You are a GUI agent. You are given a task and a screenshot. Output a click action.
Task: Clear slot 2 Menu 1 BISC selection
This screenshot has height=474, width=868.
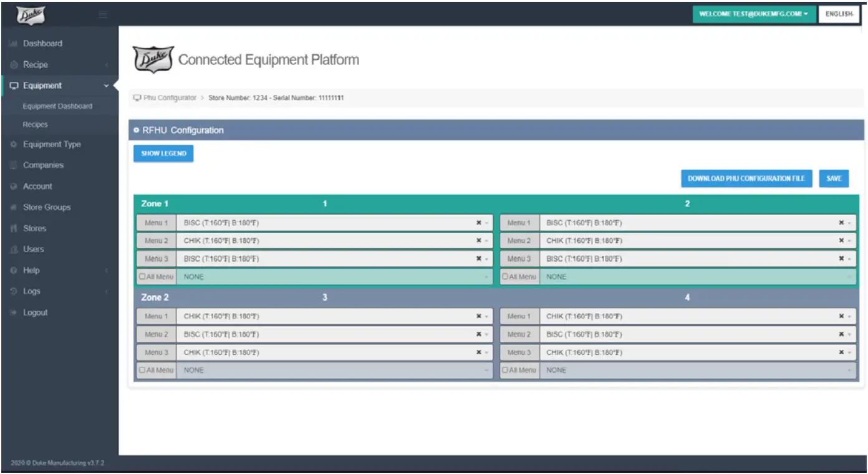[841, 223]
